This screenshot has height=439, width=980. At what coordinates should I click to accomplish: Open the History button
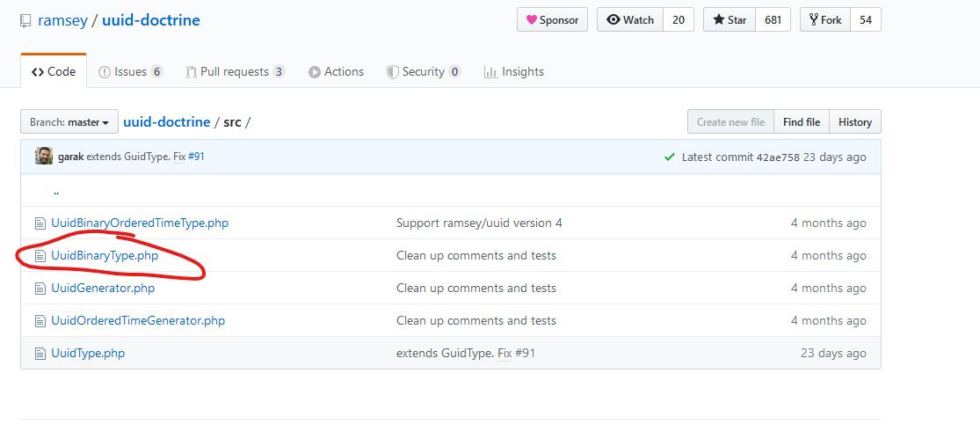[855, 122]
